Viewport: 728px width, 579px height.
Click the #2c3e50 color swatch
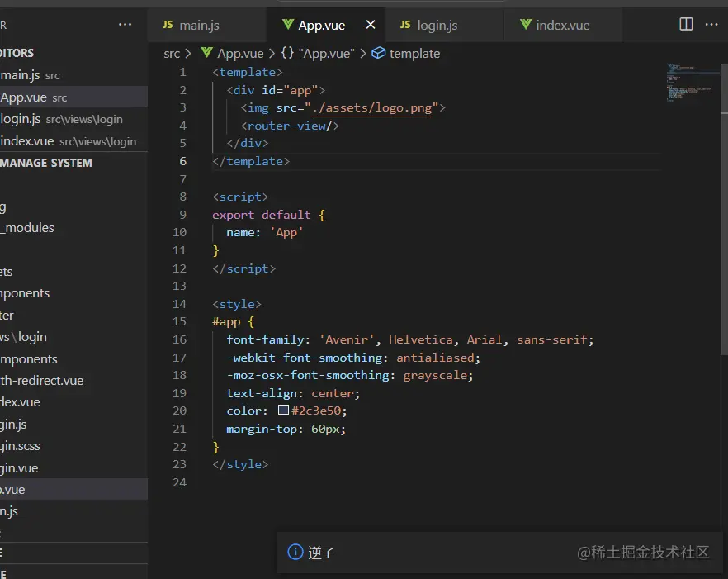pyautogui.click(x=283, y=411)
